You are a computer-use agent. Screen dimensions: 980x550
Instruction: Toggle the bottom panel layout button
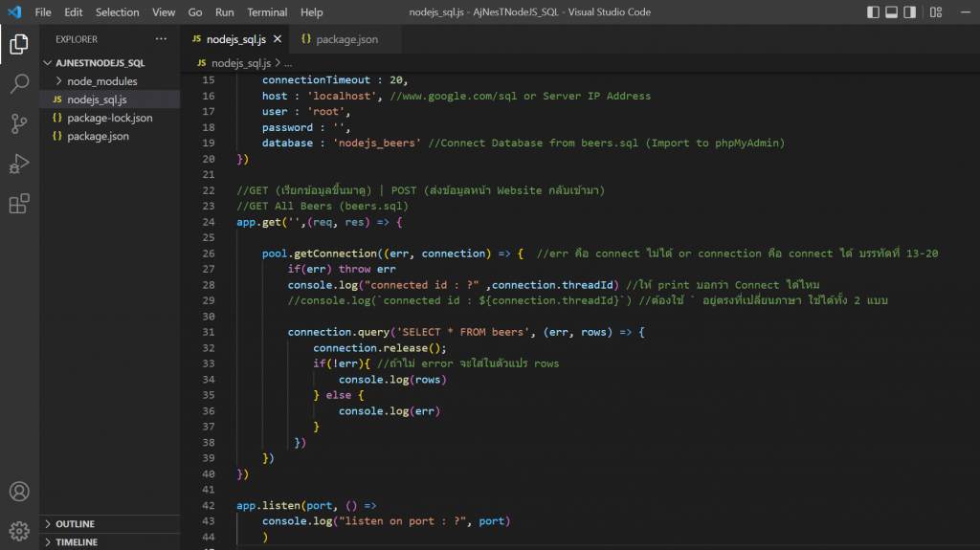892,12
